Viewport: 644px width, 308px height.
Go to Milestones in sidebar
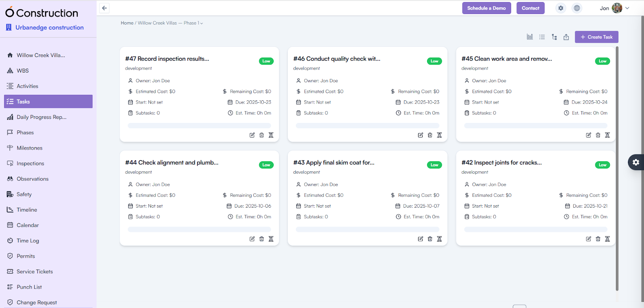tap(48, 148)
